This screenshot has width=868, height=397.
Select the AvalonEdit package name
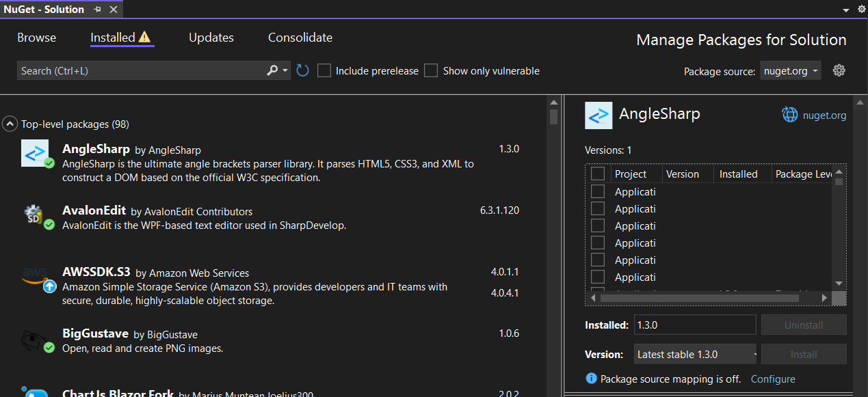click(94, 211)
